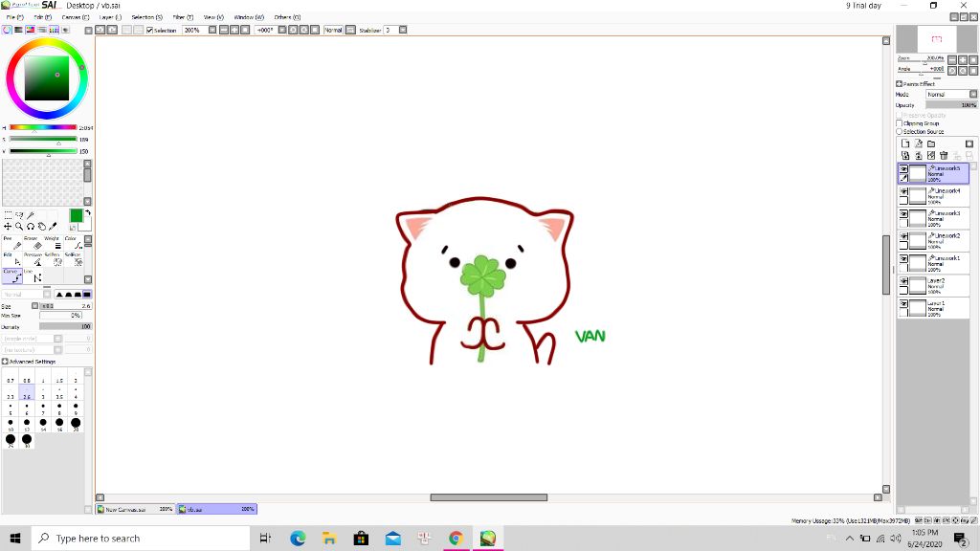Select the flat brush edge shape
The image size is (980, 551).
tap(87, 295)
